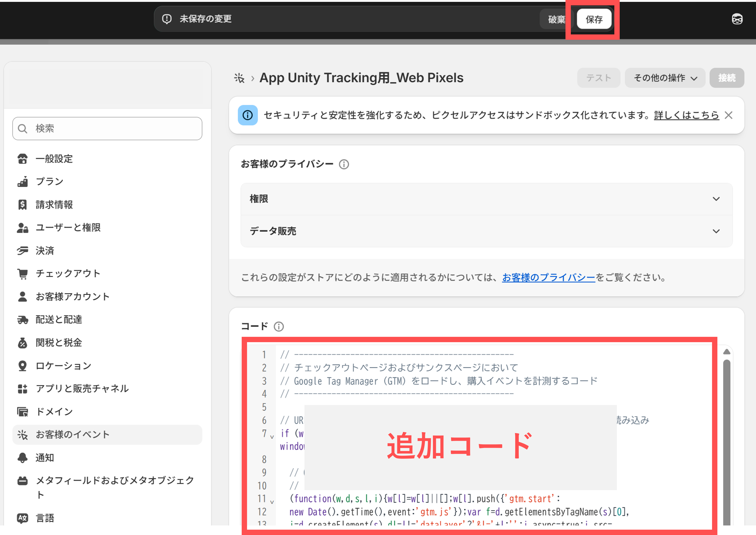Viewport: 756px width, 535px height.
Task: Open 決済 in settings menu
Action: click(107, 251)
